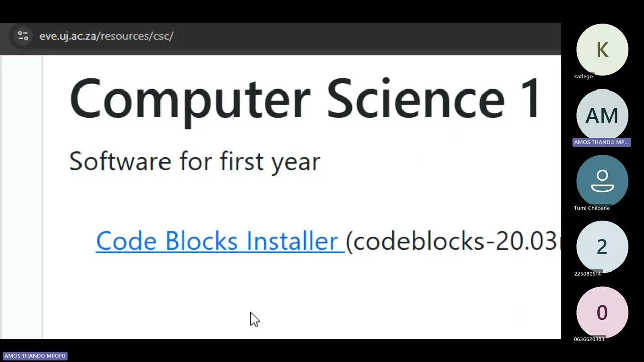Click the AMOS THANDO MP... label under the AM avatar

[x=601, y=142]
